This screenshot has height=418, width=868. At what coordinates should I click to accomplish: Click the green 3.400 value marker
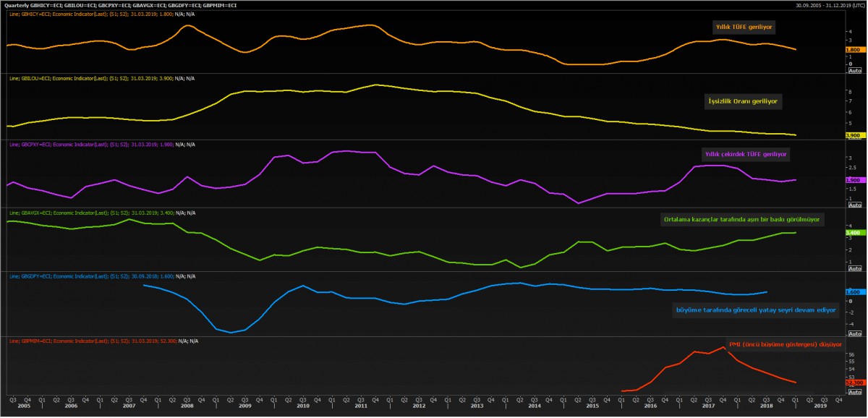(852, 233)
